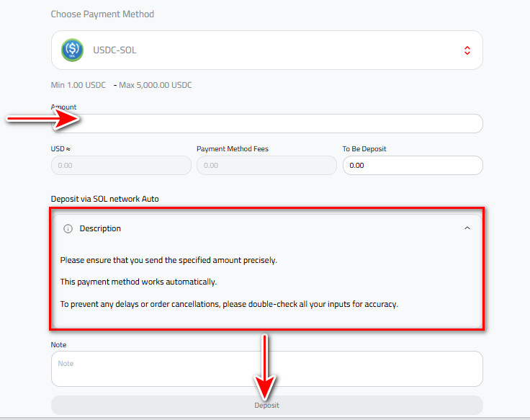Screen dimensions: 530x420
Task: Click the USDC-SOL coin icon
Action: [72, 50]
